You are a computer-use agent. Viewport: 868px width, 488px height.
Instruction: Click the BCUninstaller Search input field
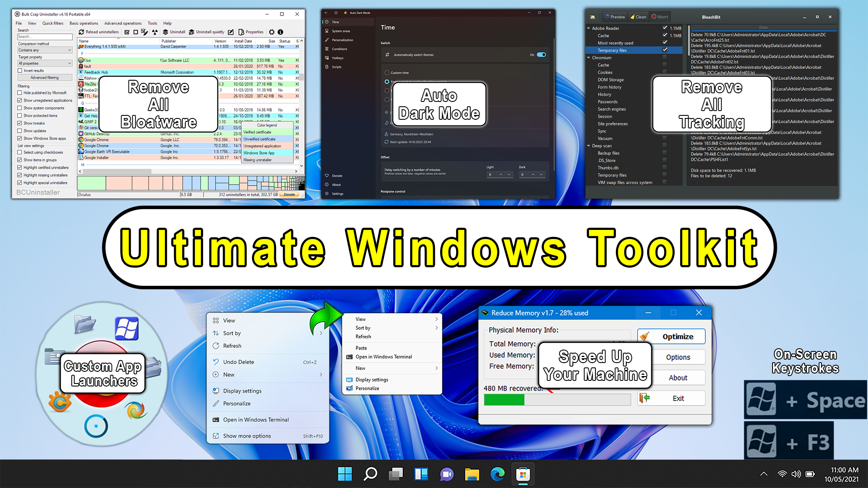pos(45,37)
